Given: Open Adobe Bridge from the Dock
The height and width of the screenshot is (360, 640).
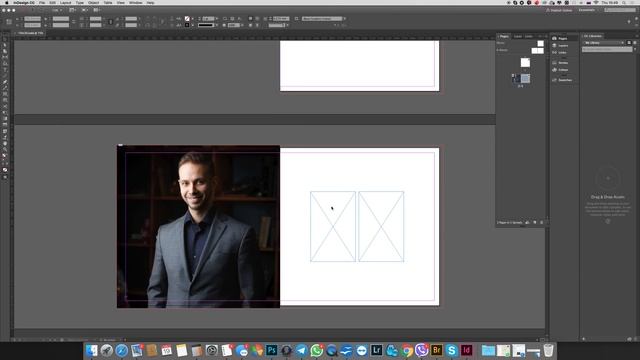Looking at the screenshot, I should click(436, 350).
